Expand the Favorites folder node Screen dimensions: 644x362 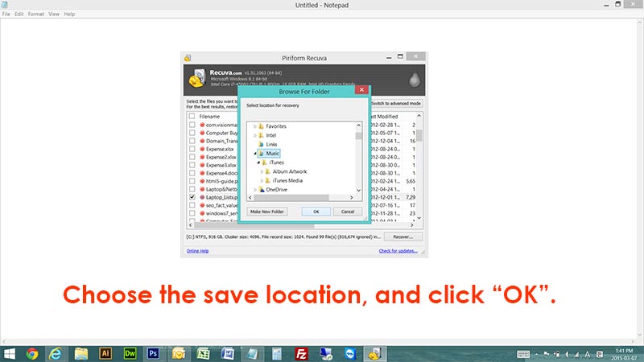[254, 126]
